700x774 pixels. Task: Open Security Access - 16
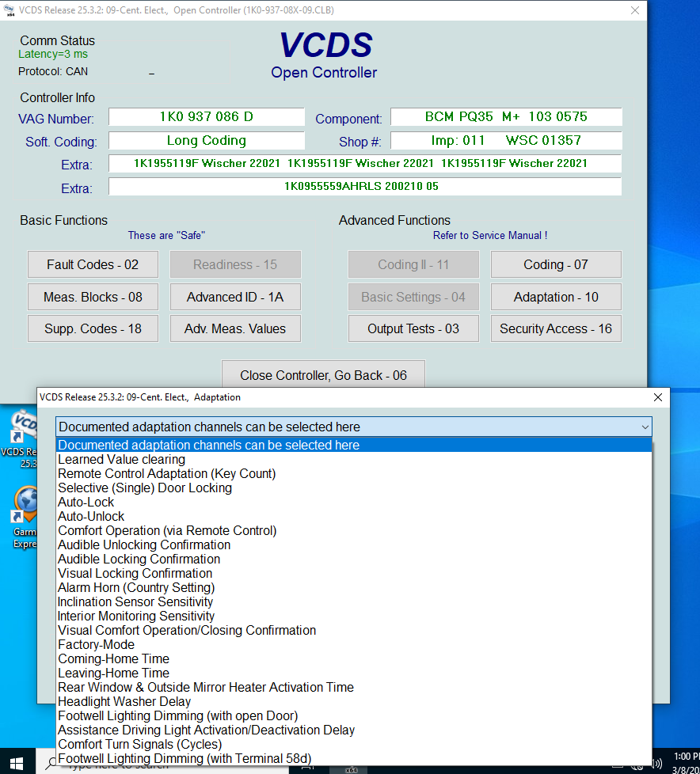point(555,329)
